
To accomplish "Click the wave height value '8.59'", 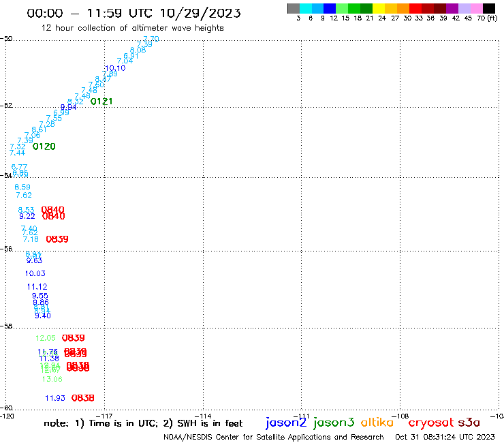I will (x=22, y=187).
